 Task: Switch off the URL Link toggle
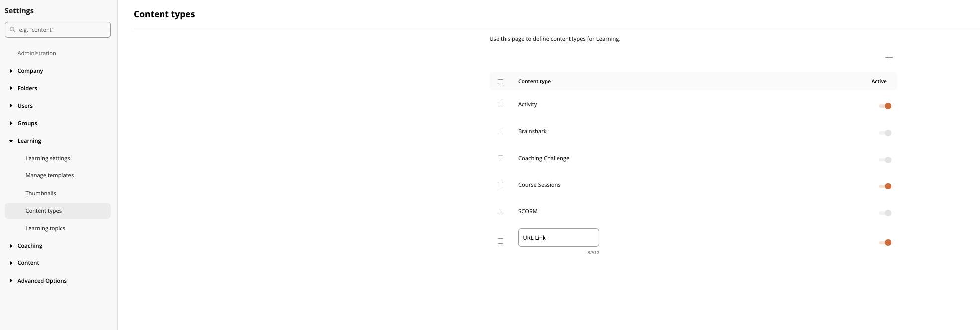tap(885, 242)
